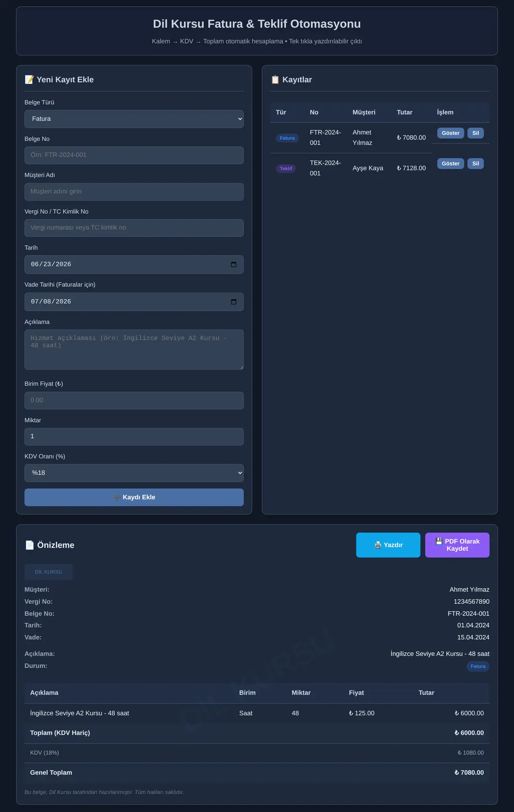The height and width of the screenshot is (812, 514).
Task: Click the Kaydı Ekle button
Action: tap(134, 497)
